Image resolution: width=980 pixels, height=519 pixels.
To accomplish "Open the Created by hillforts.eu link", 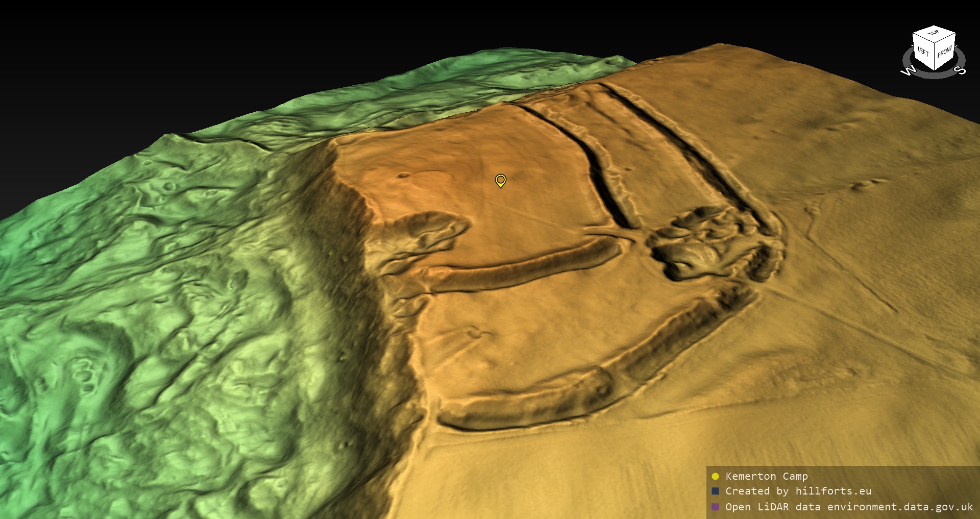I will click(798, 491).
